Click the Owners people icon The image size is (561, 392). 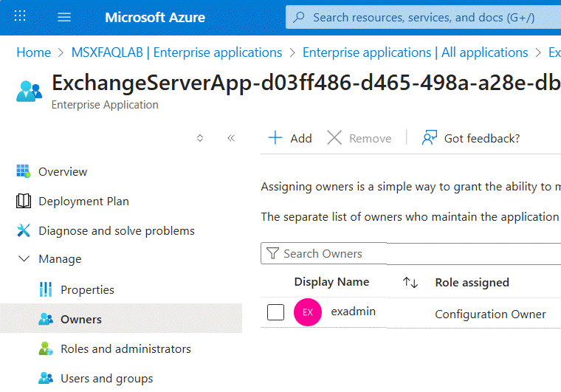click(46, 319)
